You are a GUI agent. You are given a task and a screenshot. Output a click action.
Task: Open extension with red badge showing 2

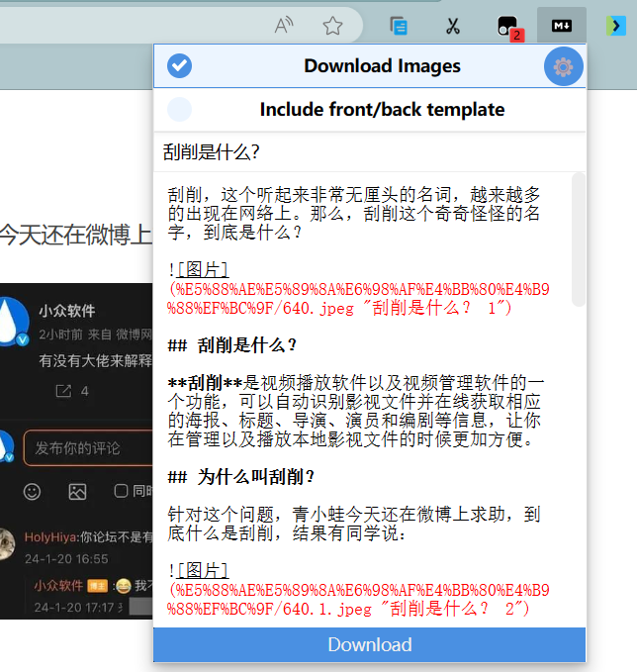(507, 27)
